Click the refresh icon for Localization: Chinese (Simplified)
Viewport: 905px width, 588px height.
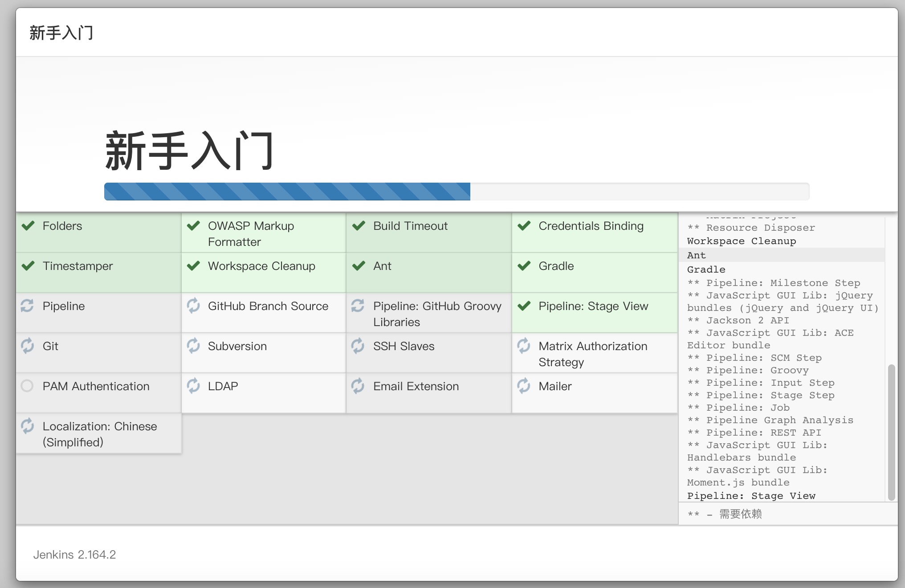[27, 426]
